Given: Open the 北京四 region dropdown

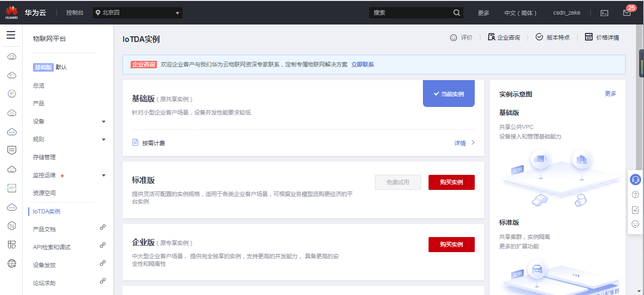Looking at the screenshot, I should coord(138,13).
